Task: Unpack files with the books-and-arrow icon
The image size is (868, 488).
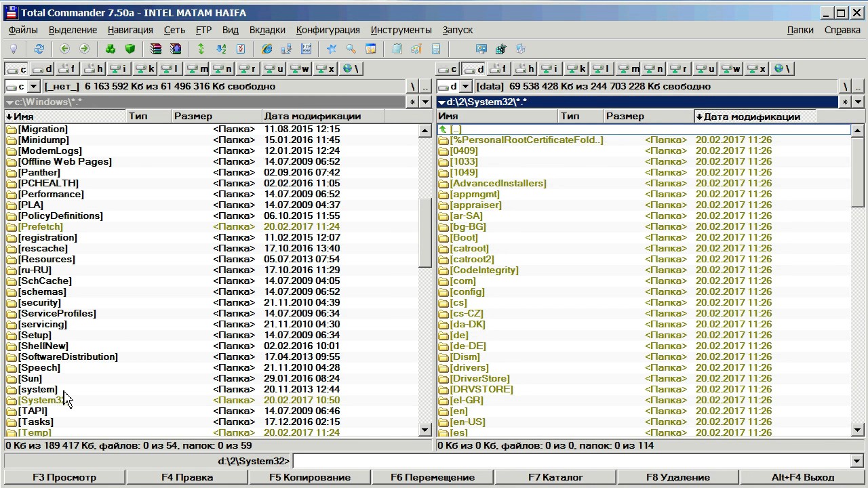Action: click(176, 49)
